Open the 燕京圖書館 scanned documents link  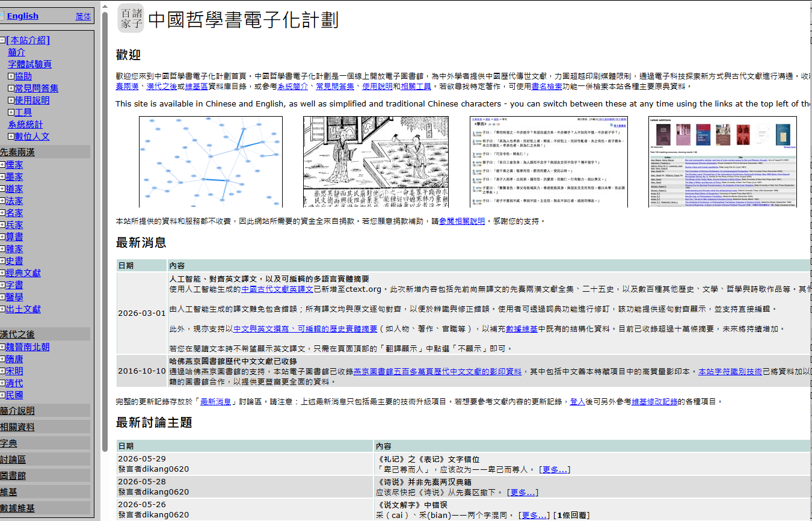pos(437,372)
